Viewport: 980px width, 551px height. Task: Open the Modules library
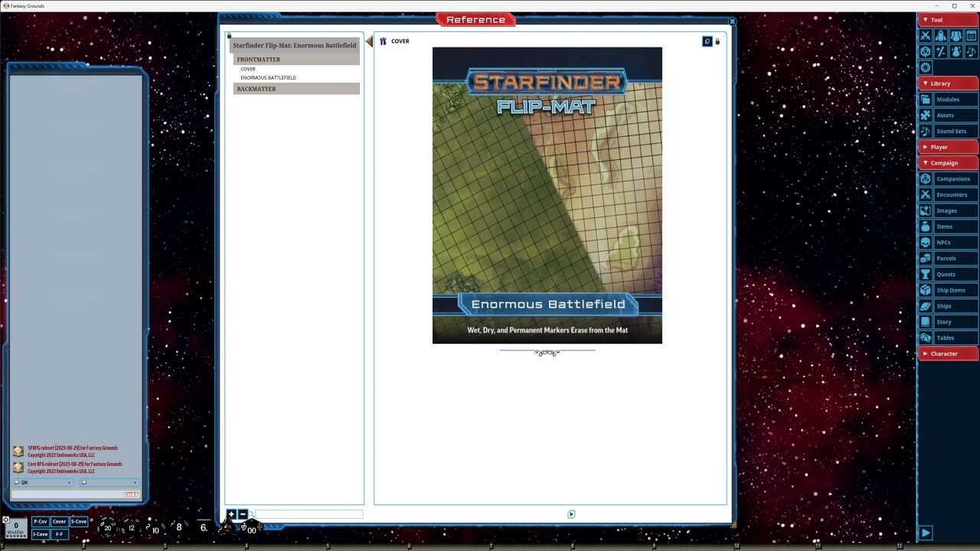pyautogui.click(x=949, y=99)
